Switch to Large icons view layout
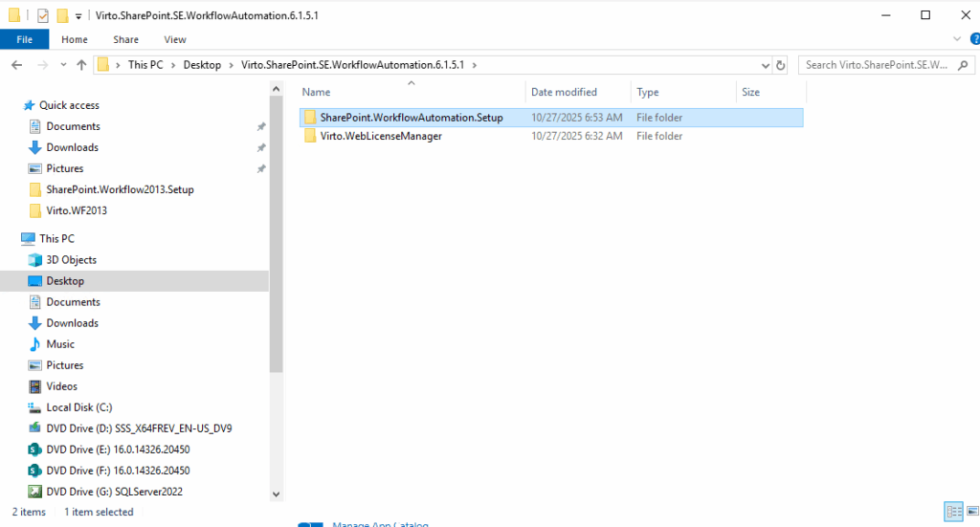 point(972,512)
